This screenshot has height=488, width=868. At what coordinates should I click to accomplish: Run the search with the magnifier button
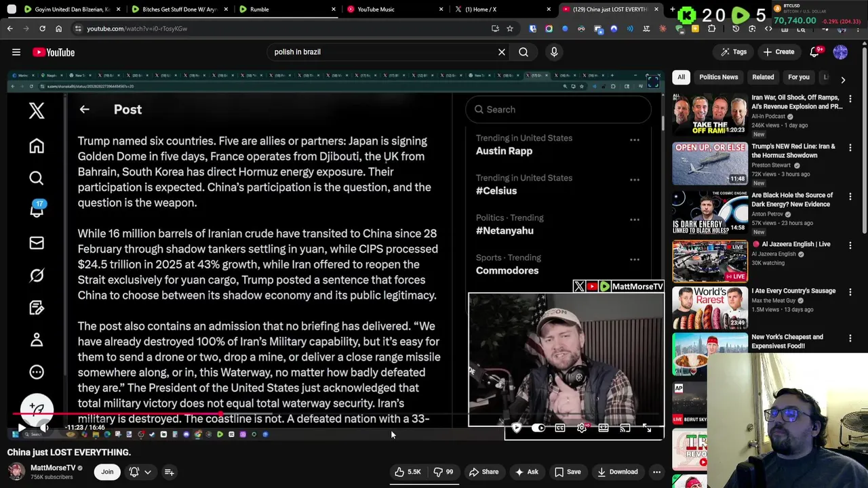click(x=524, y=52)
